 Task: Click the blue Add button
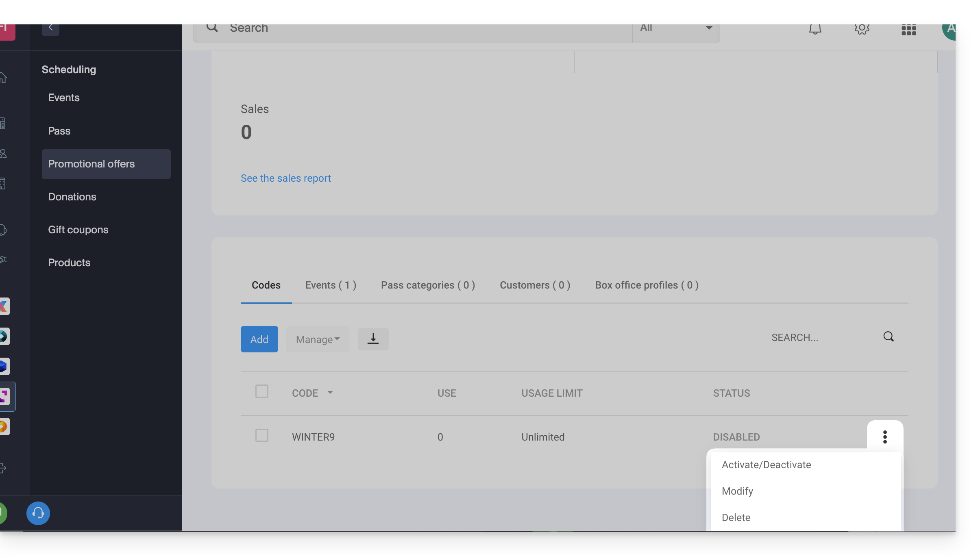coord(259,339)
